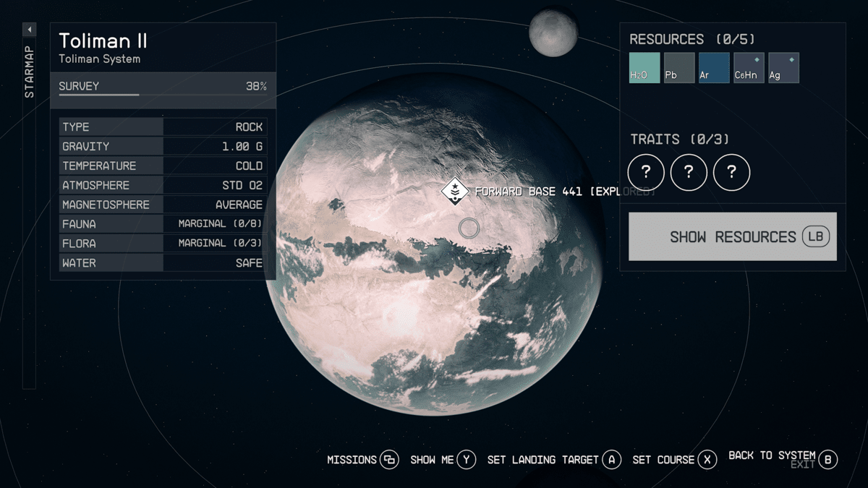
Task: Select the H2O water resource tile
Action: (644, 68)
